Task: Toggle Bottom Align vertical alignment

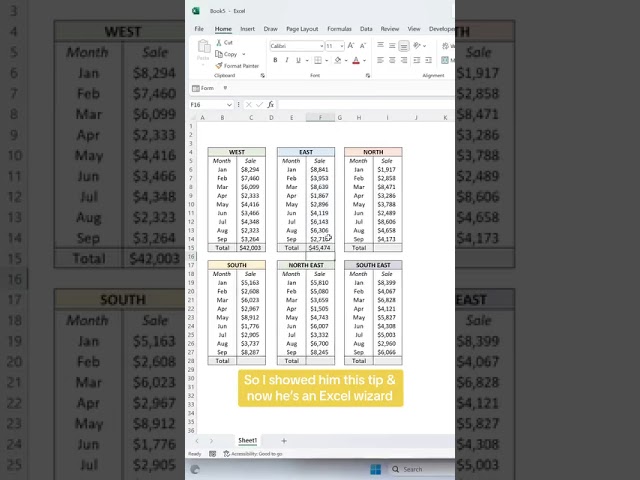Action: (x=404, y=46)
